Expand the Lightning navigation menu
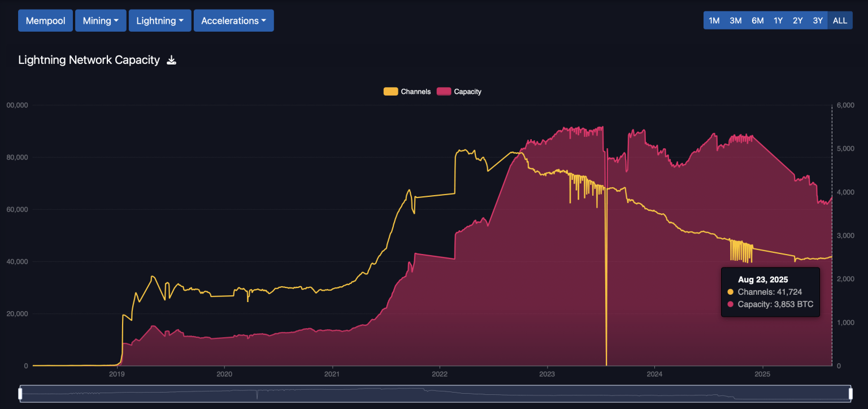Image resolution: width=868 pixels, height=409 pixels. pyautogui.click(x=160, y=20)
